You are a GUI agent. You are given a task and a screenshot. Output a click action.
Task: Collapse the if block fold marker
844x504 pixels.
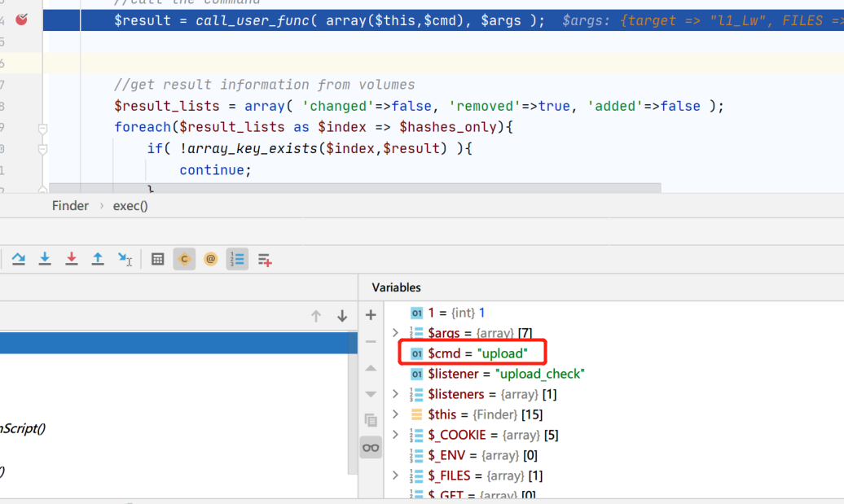pos(42,150)
